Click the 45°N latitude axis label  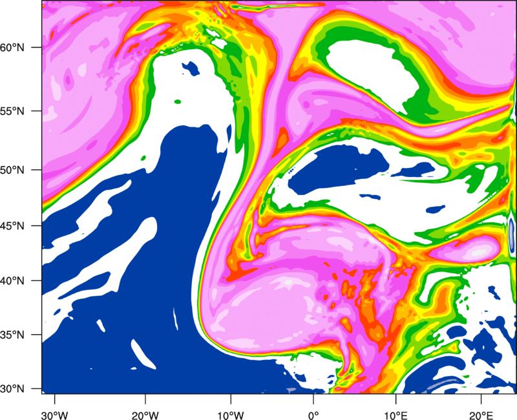coord(12,226)
